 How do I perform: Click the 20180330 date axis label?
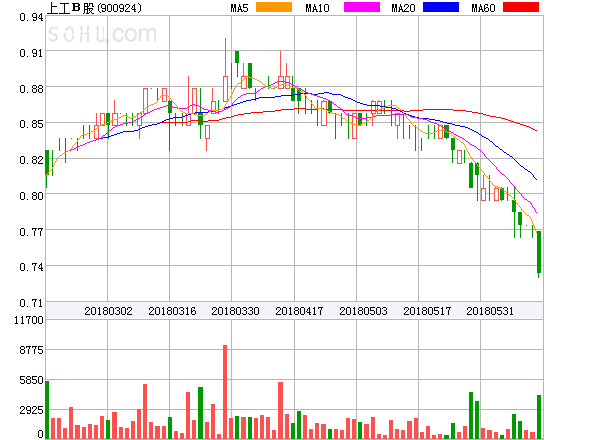tap(235, 311)
